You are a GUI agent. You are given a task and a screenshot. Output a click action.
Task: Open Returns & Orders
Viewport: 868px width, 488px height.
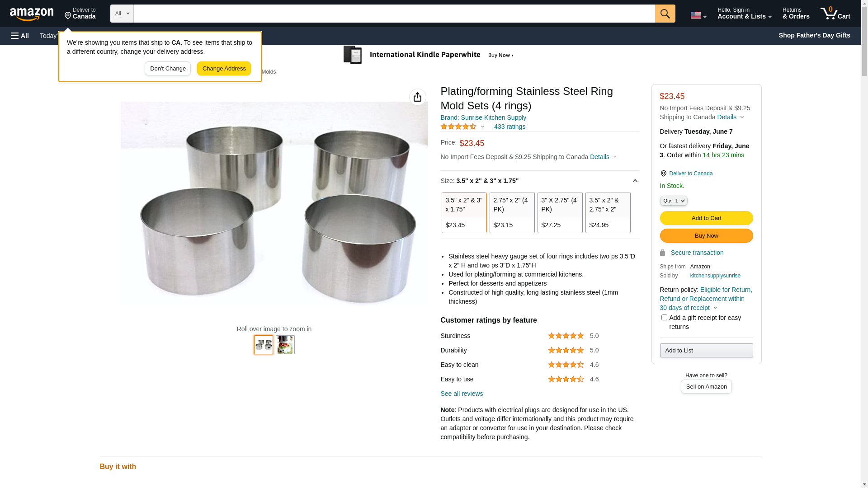[796, 14]
